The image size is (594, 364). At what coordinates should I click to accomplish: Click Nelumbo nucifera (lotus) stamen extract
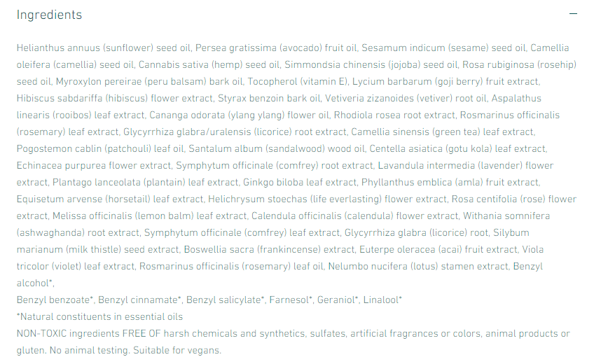tap(417, 266)
